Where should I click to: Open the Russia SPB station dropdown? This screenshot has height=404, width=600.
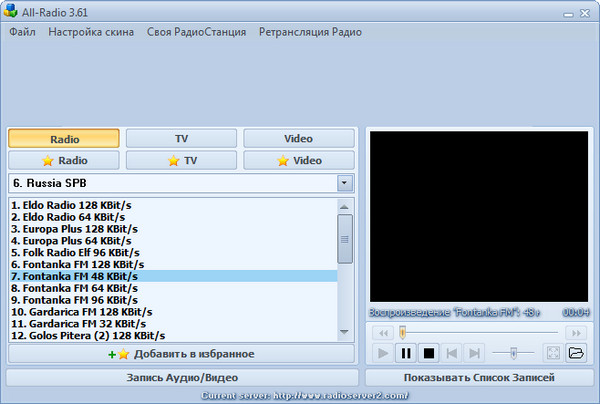coord(345,184)
